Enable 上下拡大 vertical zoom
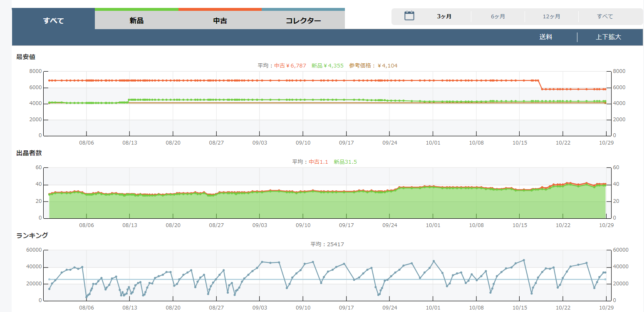644x312 pixels. 608,37
